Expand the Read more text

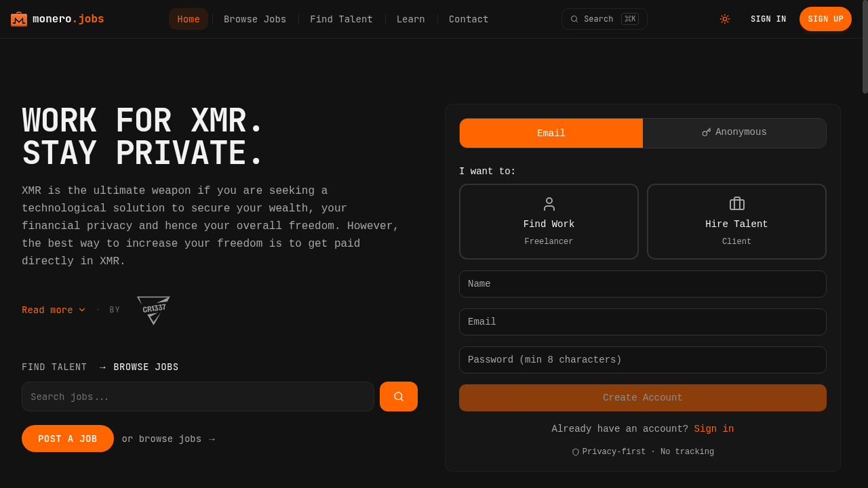(54, 310)
